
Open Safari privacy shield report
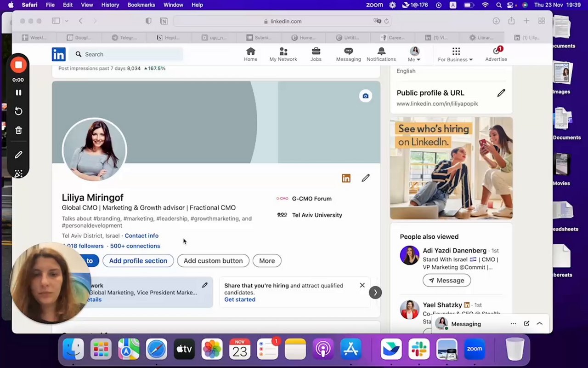click(148, 21)
